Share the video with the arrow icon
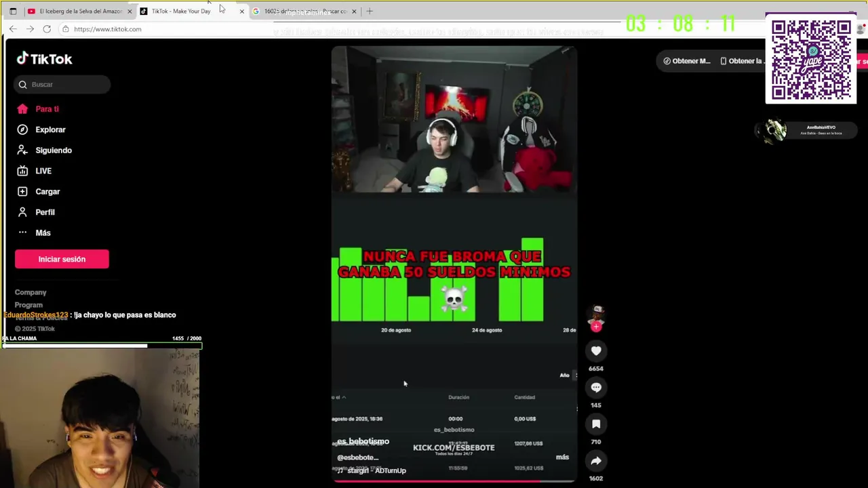 596,460
